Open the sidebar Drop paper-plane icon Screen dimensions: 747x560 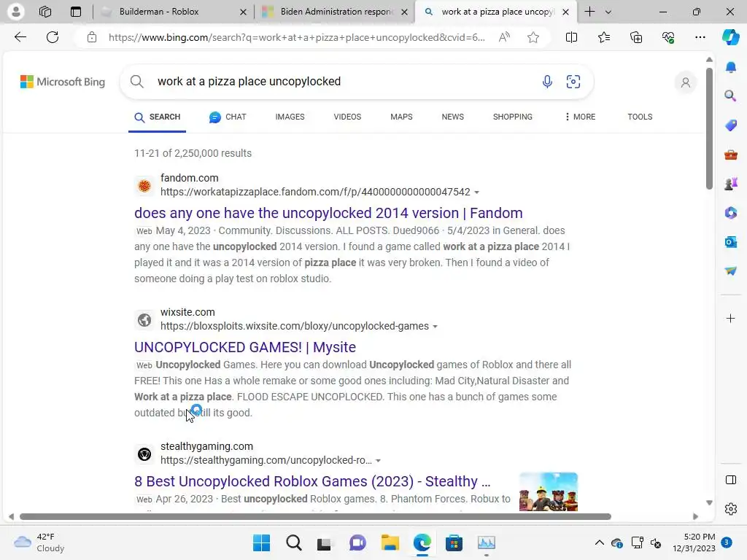pos(731,271)
